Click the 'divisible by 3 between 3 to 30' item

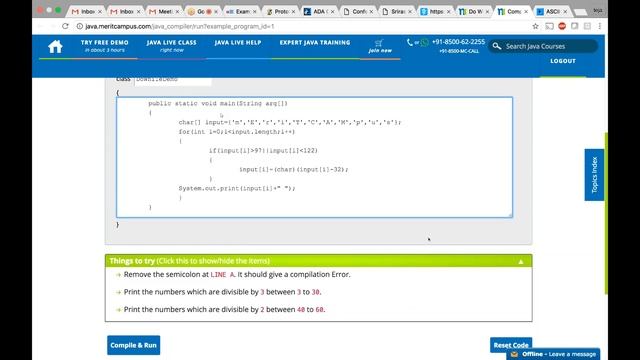click(x=222, y=292)
